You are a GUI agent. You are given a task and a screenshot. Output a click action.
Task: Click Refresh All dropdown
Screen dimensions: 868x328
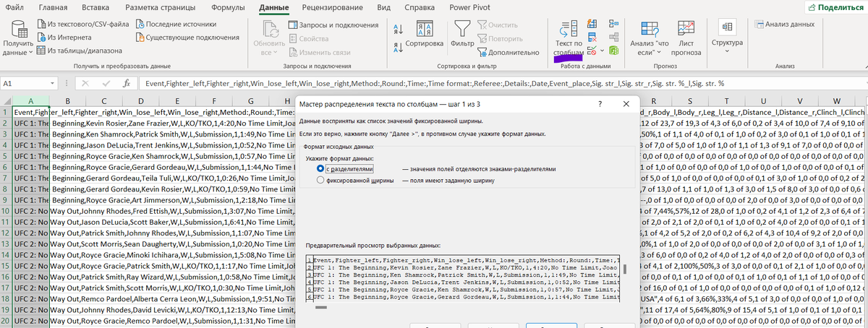click(269, 39)
